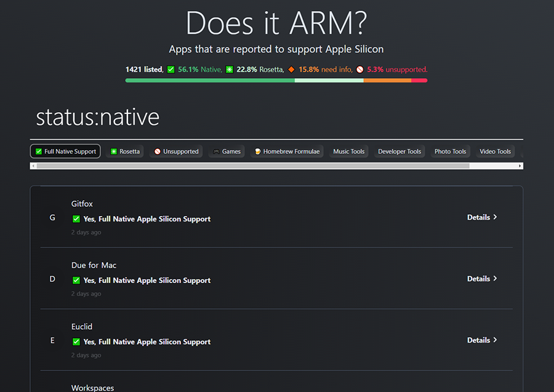Toggle the Rosetta filter chip
The width and height of the screenshot is (554, 392).
(125, 151)
